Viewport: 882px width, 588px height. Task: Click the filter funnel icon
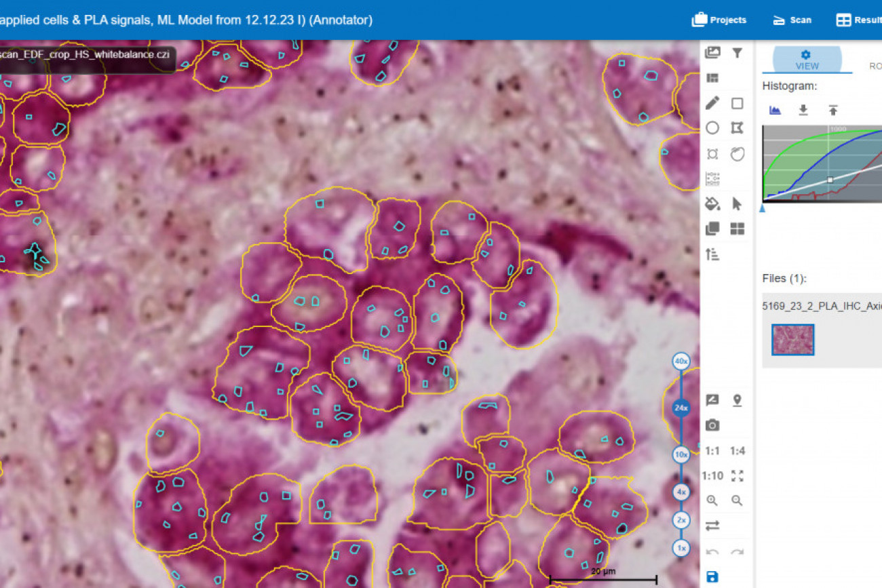coord(737,53)
